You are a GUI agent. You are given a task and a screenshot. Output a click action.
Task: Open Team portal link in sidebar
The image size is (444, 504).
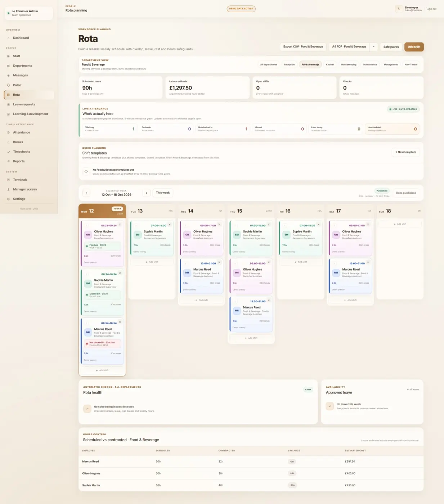click(29, 209)
